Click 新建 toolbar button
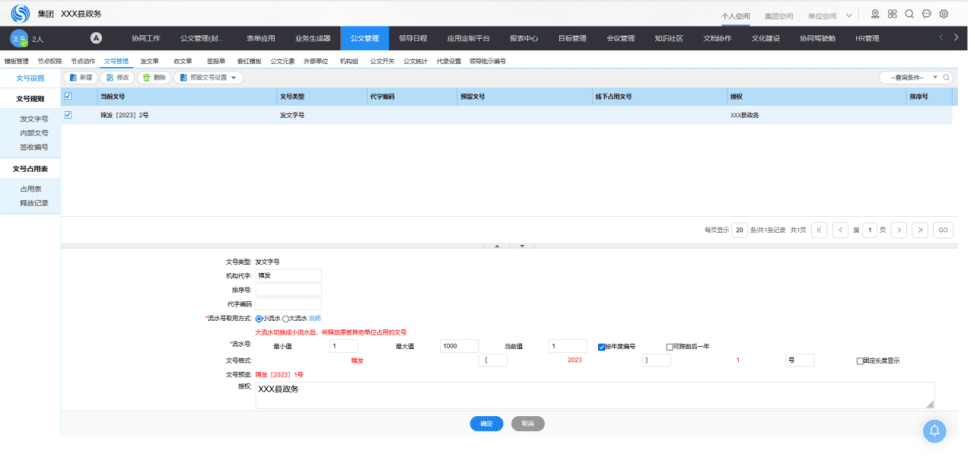975x465 pixels. (81, 78)
